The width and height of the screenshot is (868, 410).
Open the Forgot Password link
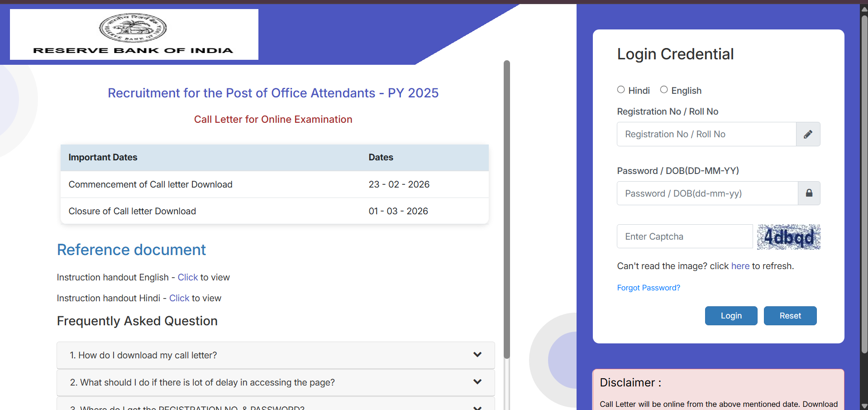click(x=648, y=288)
